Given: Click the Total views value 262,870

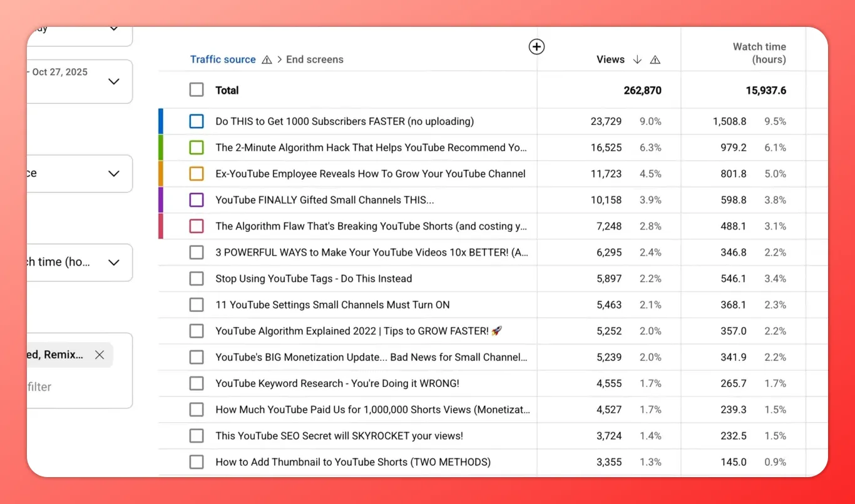Looking at the screenshot, I should tap(642, 90).
